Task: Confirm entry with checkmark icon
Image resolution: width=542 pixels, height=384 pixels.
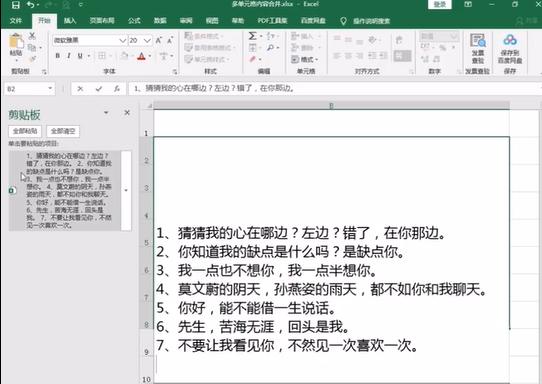Action: click(99, 89)
